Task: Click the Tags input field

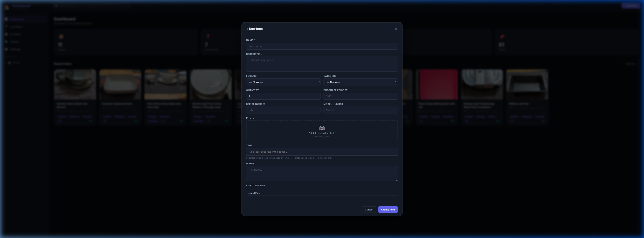Action: [x=322, y=151]
